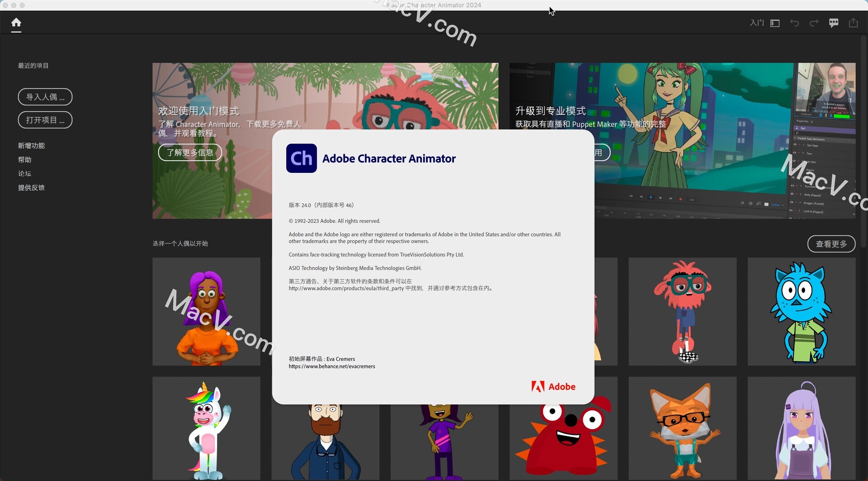Click the behance.net/evacremers URL
This screenshot has width=868, height=481.
point(332,367)
